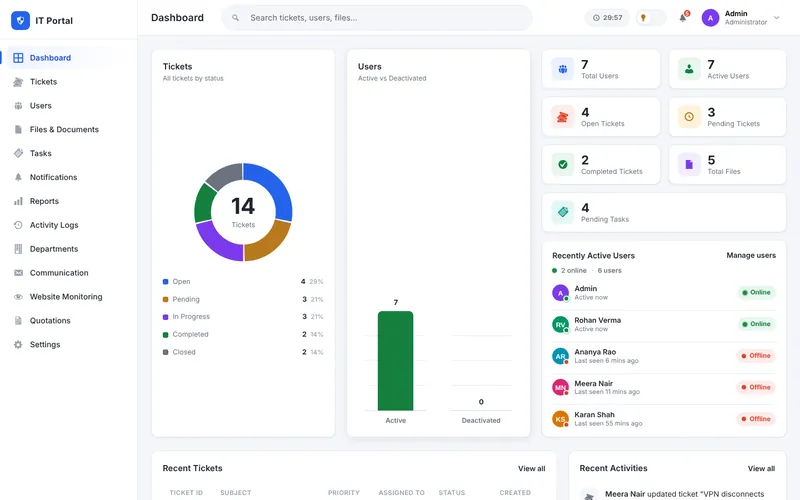Click the green Completed legend swatch
Image resolution: width=800 pixels, height=500 pixels.
[165, 335]
